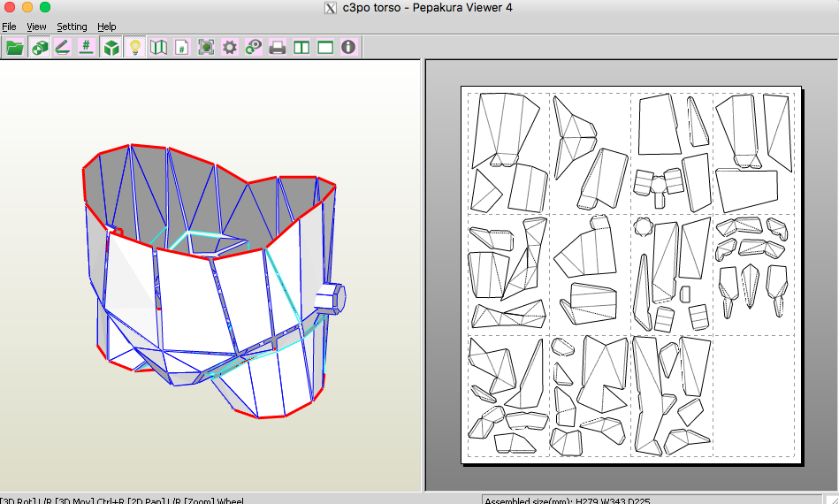Screen dimensions: 839x504
Task: Open settings with the gear icon
Action: (230, 48)
